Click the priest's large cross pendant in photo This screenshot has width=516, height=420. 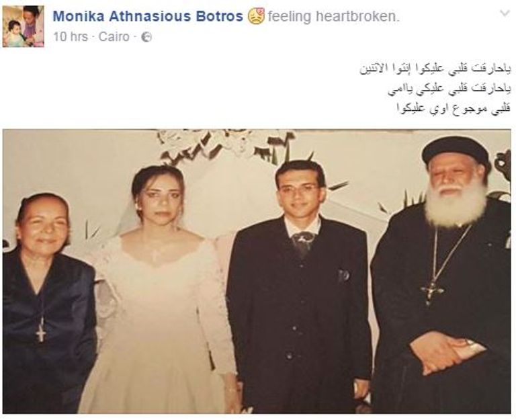click(432, 292)
